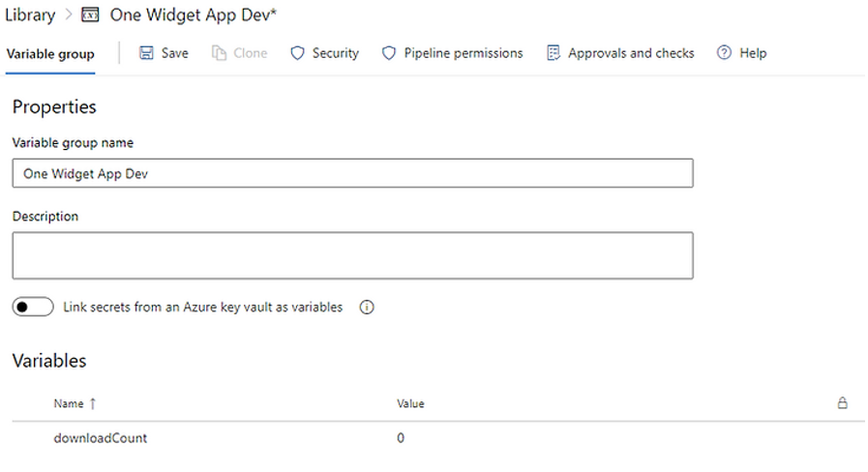Screen dimensions: 868x472
Task: Click the Properties section heading
Action: pos(54,106)
